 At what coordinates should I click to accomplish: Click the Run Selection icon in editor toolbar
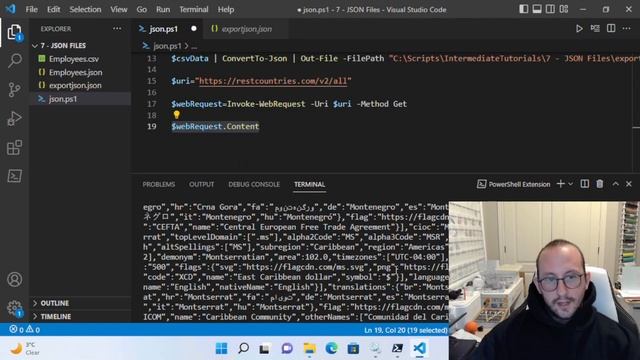pyautogui.click(x=595, y=29)
